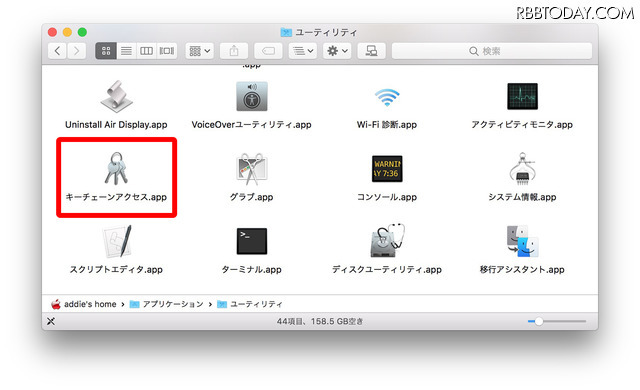640x390 pixels.
Task: Zoom the window with green button
Action: pyautogui.click(x=82, y=32)
